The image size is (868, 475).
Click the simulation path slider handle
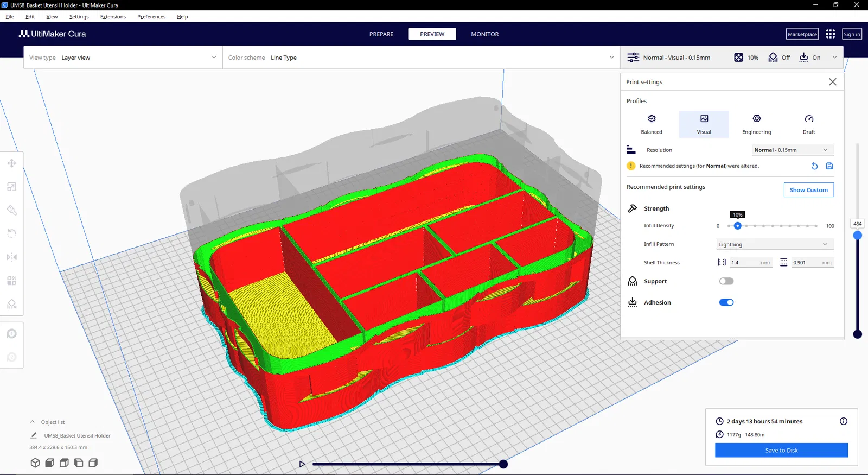(x=503, y=464)
